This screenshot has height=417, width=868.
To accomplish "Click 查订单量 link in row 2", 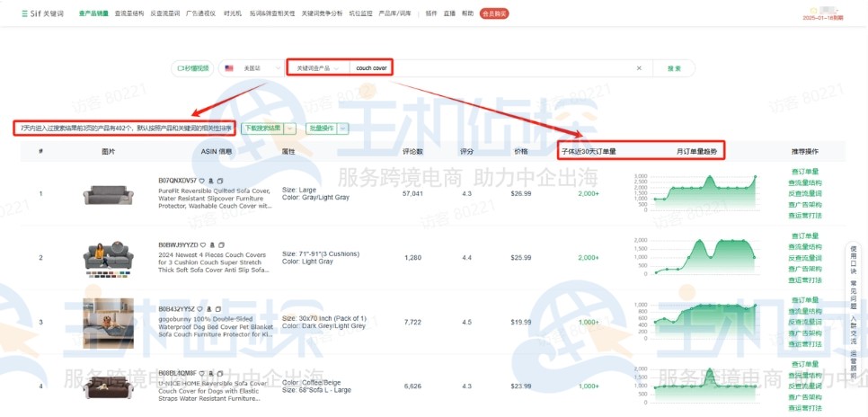I will (x=805, y=236).
